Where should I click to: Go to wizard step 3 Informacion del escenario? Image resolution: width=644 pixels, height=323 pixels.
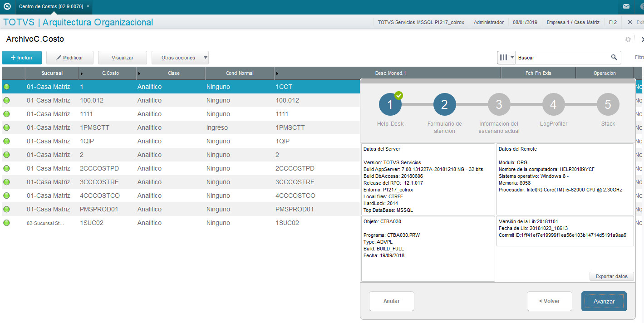click(499, 104)
